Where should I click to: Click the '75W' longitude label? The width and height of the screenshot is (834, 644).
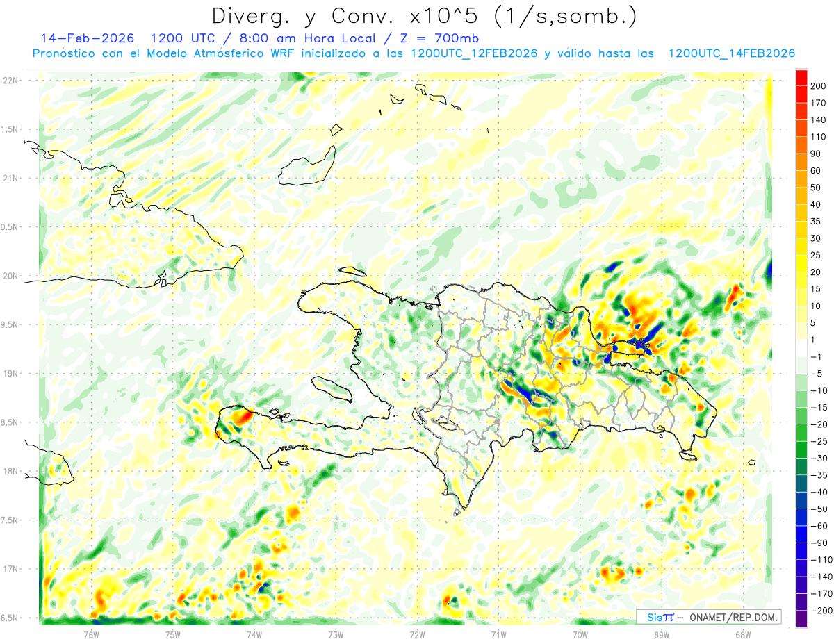pos(173,634)
